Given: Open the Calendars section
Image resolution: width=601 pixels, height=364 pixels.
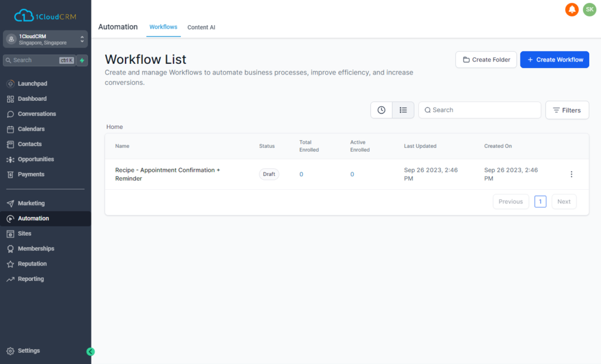Looking at the screenshot, I should click(32, 128).
